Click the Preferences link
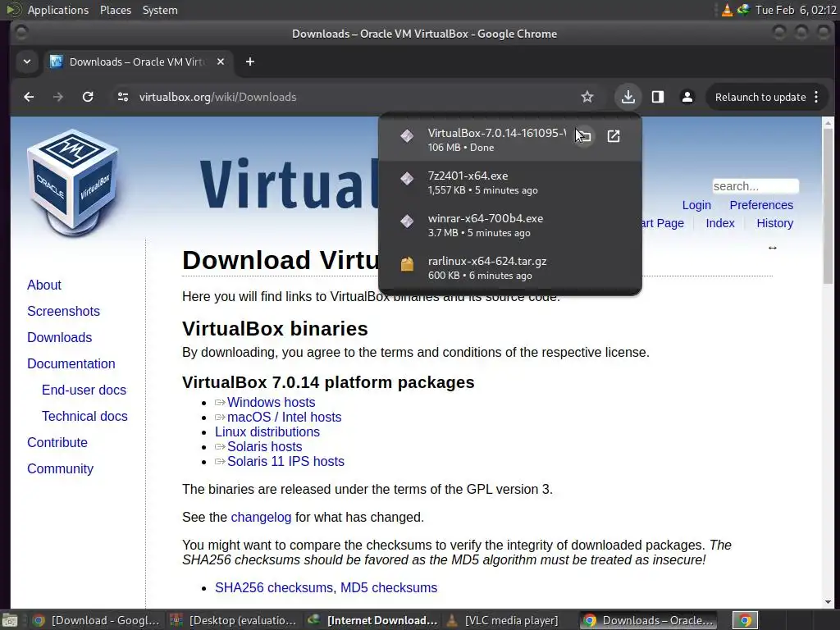 (x=761, y=205)
